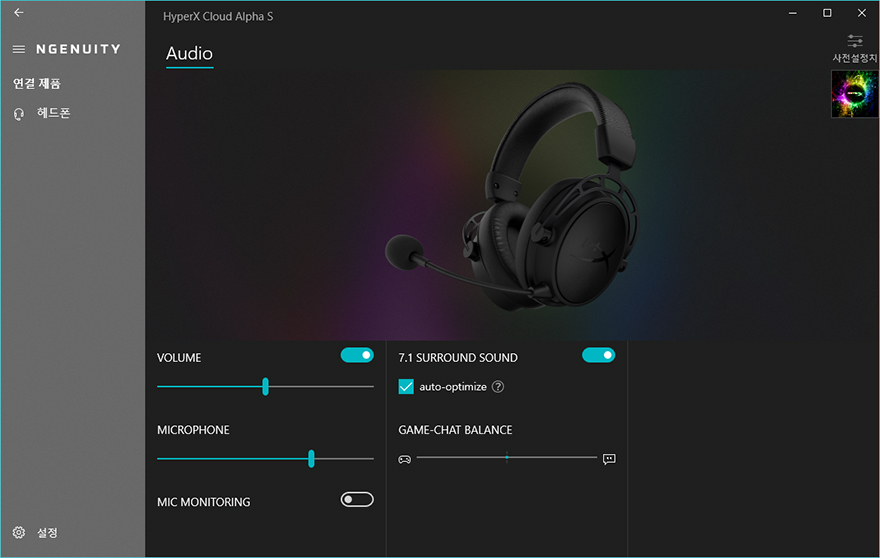Open the 사전설정 presets sliders icon
Image resolution: width=880 pixels, height=558 pixels.
point(855,41)
